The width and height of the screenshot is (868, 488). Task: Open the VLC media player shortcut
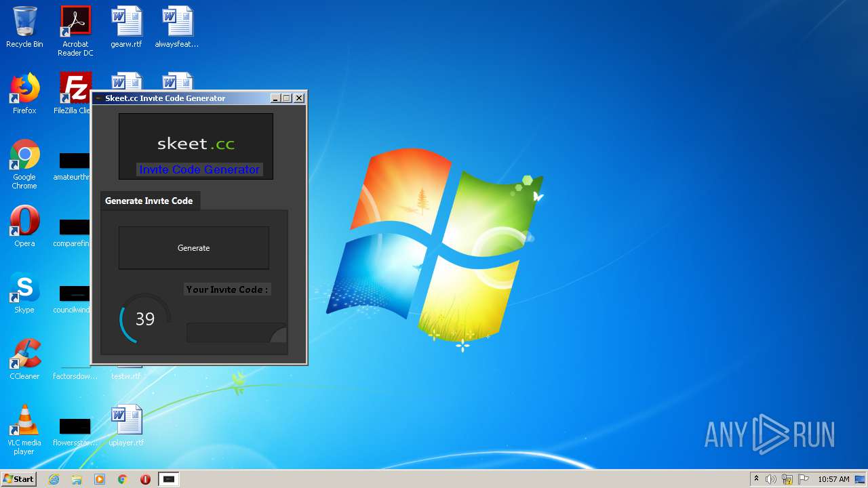click(x=24, y=430)
